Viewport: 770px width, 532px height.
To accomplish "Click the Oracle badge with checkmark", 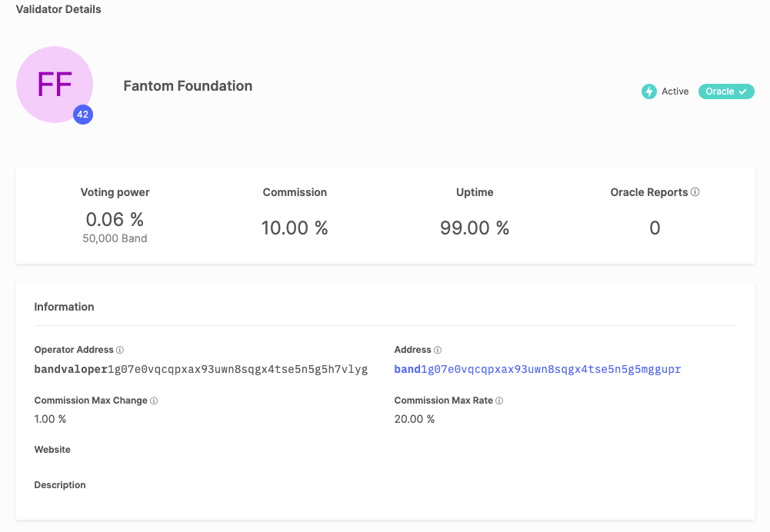I will (x=726, y=91).
